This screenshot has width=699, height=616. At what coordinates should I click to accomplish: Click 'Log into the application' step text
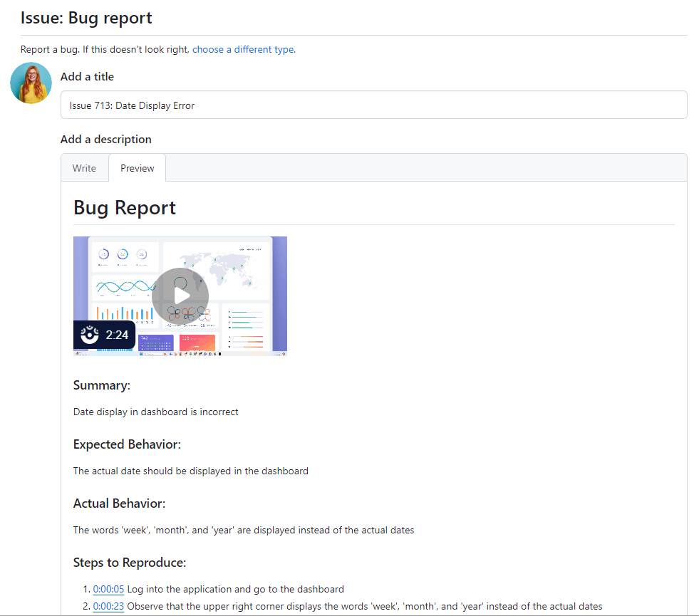point(235,589)
